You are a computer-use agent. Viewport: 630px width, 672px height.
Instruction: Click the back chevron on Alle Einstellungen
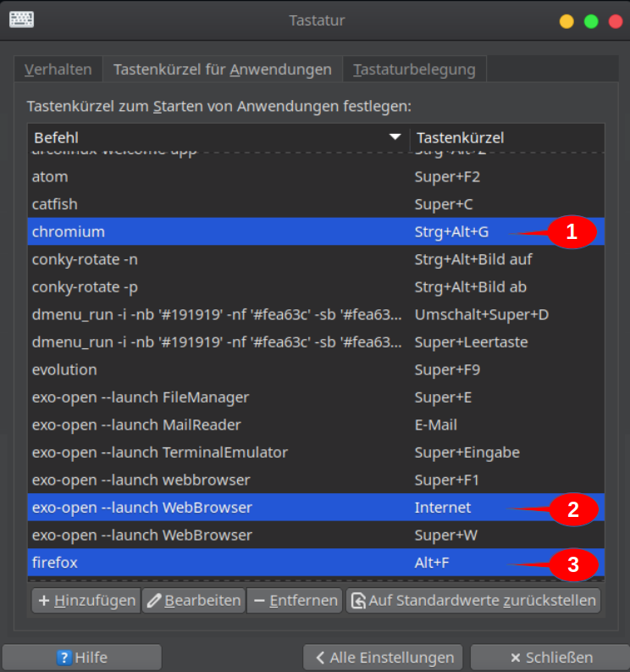pos(320,658)
